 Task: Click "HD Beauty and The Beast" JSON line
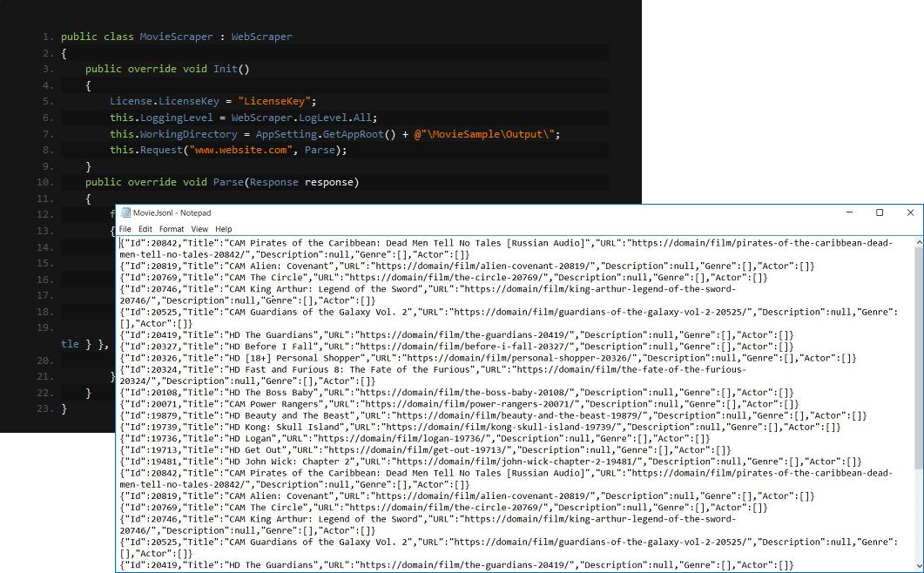[x=493, y=415]
